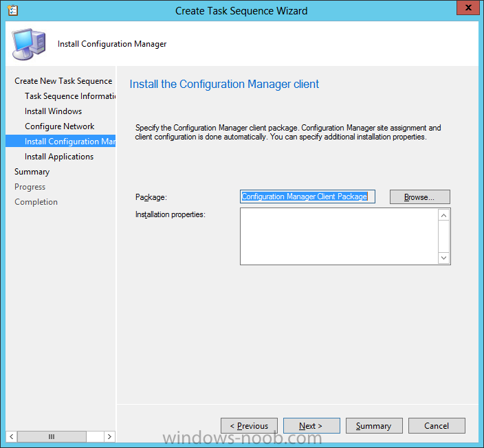Screen dimensions: 484x448
Task: Browse for a client package
Action: point(420,197)
